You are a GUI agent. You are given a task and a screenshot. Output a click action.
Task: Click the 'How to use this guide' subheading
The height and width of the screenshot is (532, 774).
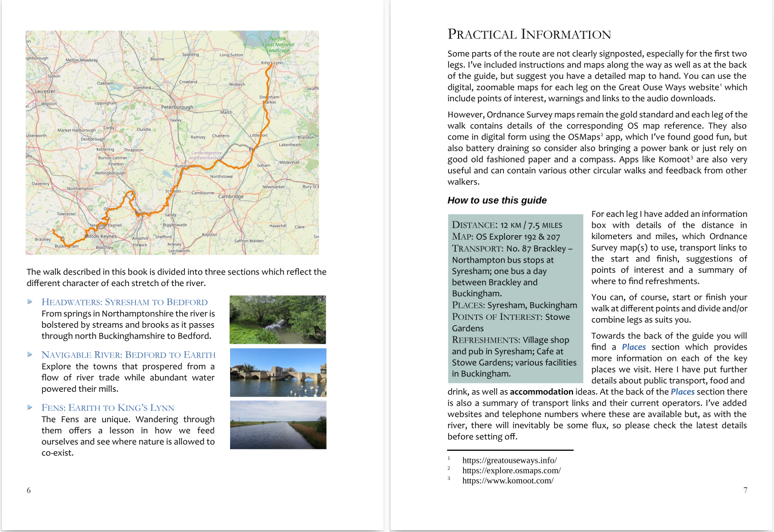[497, 200]
